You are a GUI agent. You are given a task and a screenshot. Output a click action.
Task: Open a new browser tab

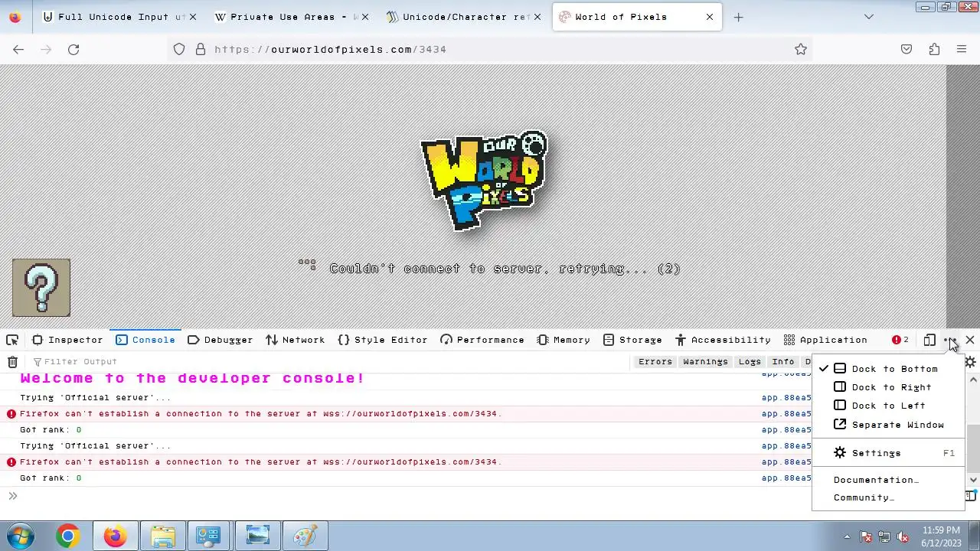[738, 17]
